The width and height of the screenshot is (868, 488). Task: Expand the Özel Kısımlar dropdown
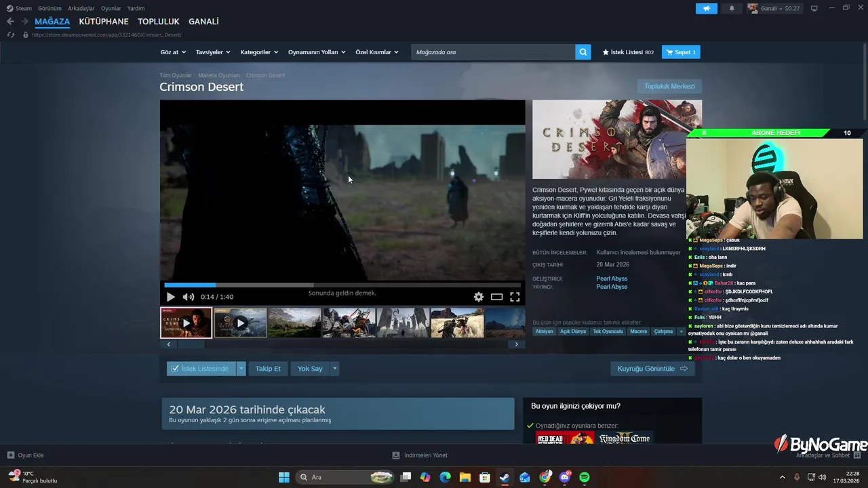377,52
